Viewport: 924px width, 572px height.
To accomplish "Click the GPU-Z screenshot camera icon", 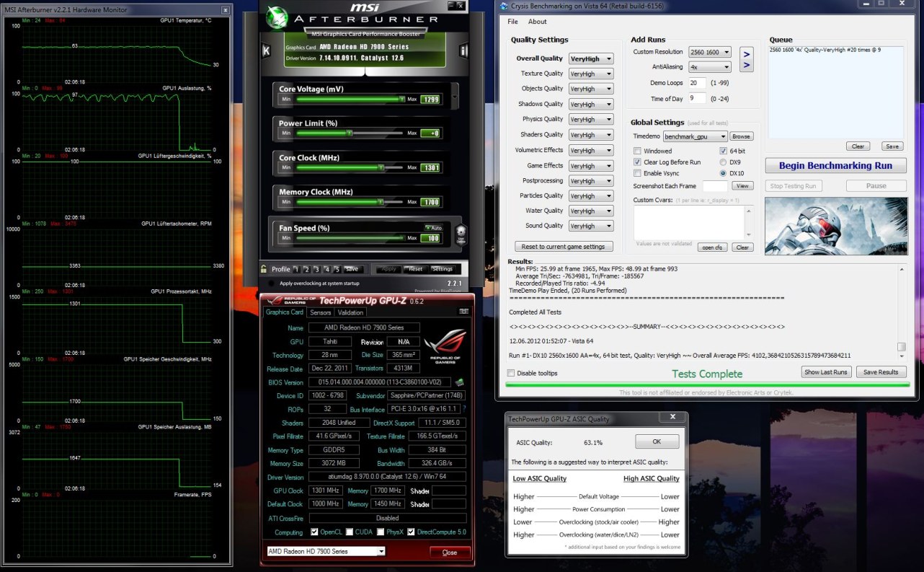I will tap(463, 312).
